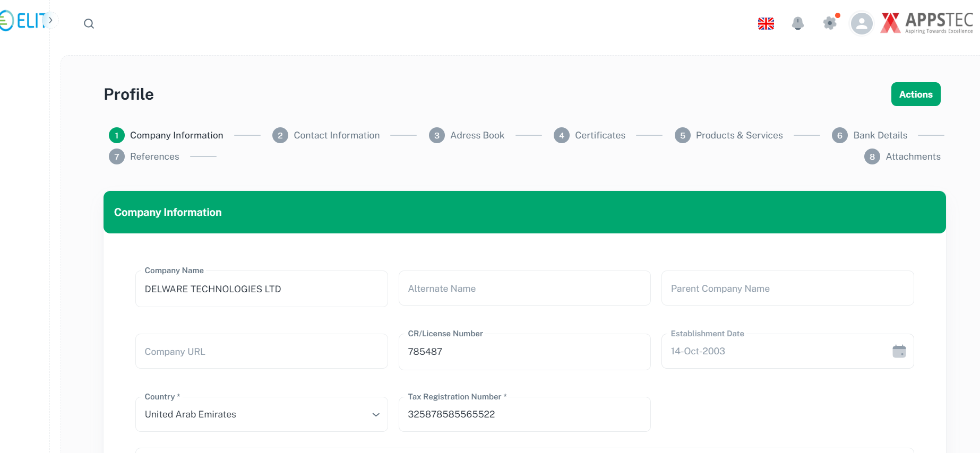Go to Contact Information step
This screenshot has width=980, height=453.
coord(336,135)
